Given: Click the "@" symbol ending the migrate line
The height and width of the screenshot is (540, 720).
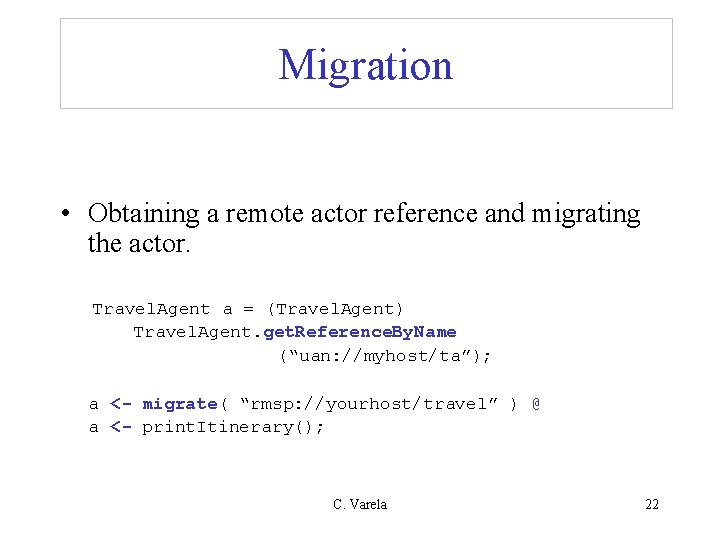Looking at the screenshot, I should pyautogui.click(x=536, y=404).
